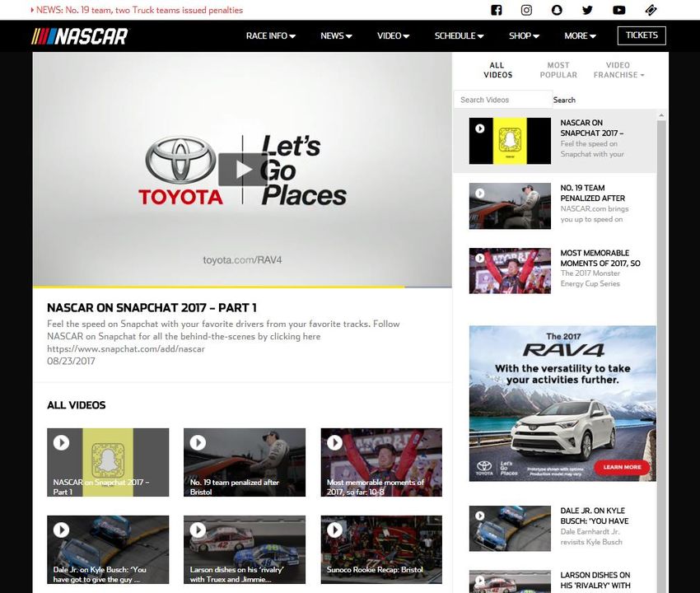Click play icon on 'NASCAR on Snapchat 2017' grid card
Viewport: 700px width, 593px height.
[x=61, y=442]
